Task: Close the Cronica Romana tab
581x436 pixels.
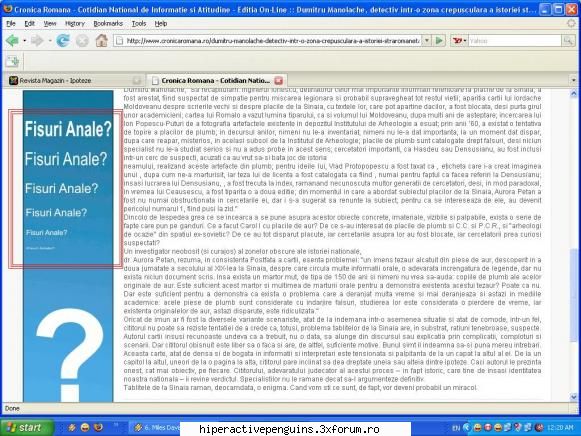Action: click(278, 80)
